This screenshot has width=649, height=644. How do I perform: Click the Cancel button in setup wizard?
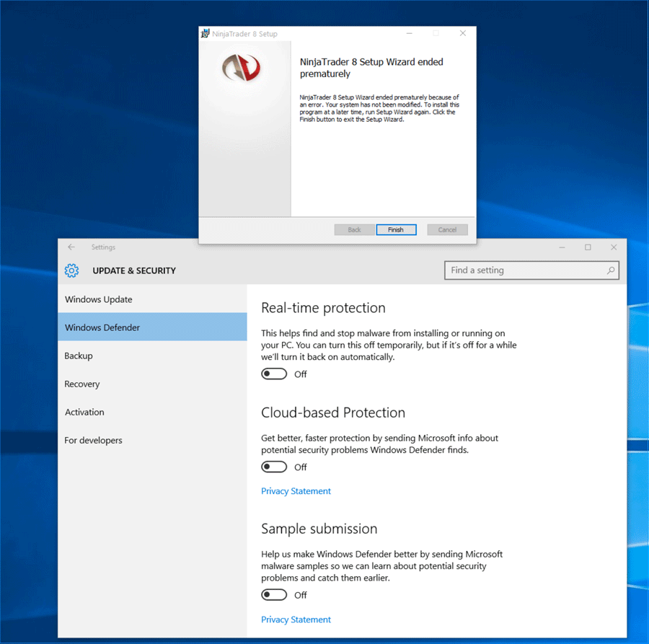(x=447, y=230)
